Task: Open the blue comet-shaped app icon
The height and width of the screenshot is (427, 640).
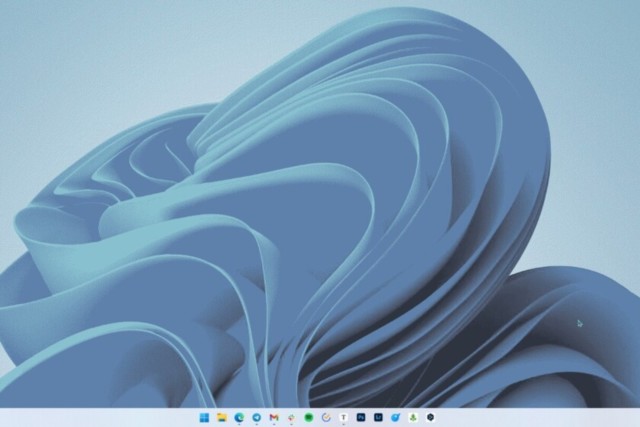Action: (396, 417)
